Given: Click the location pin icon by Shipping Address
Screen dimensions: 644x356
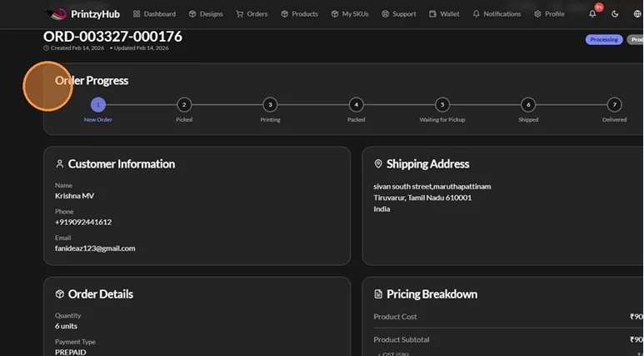Looking at the screenshot, I should pos(378,163).
